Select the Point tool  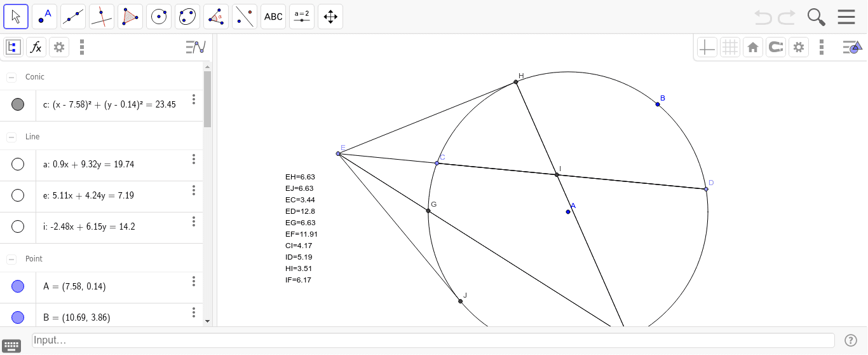(44, 17)
